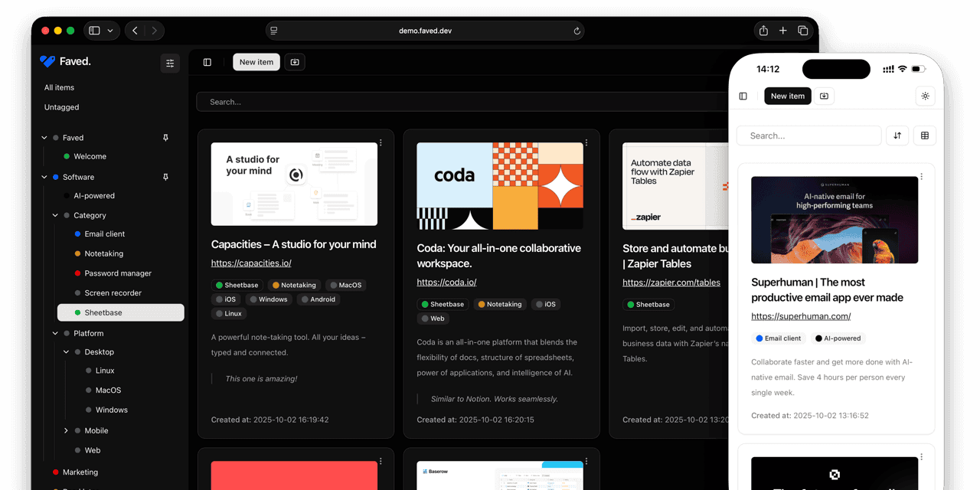Open the zapier.com/tables link

click(x=671, y=283)
